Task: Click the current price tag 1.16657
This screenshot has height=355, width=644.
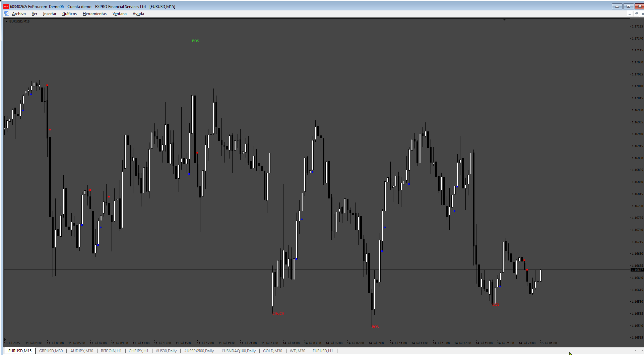Action: tap(637, 270)
